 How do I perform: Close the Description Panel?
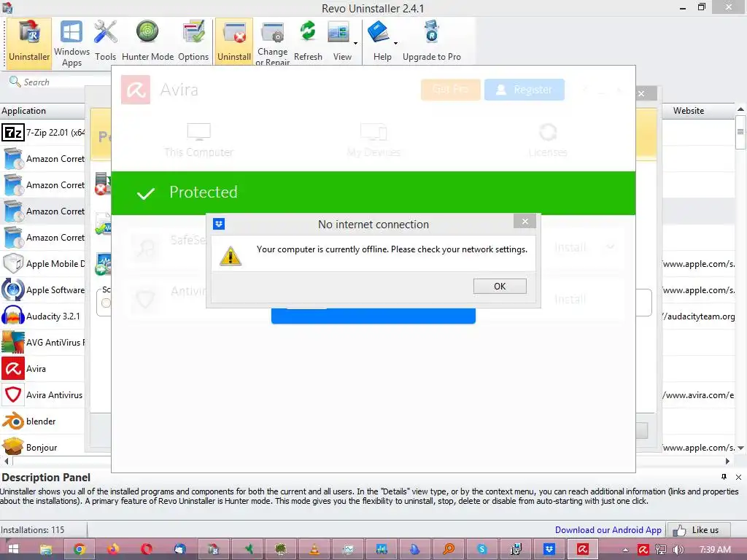tap(738, 477)
